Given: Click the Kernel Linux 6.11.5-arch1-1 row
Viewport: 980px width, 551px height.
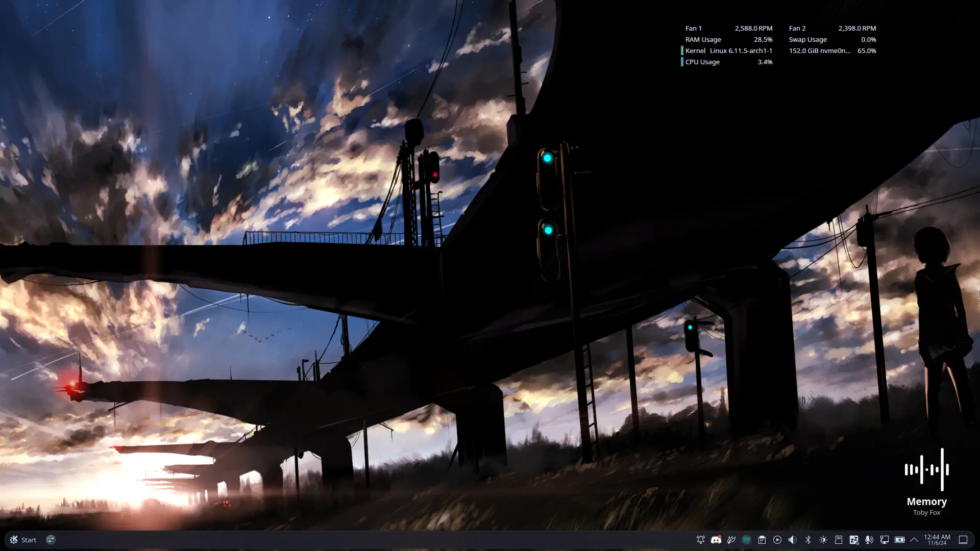Looking at the screenshot, I should click(727, 51).
